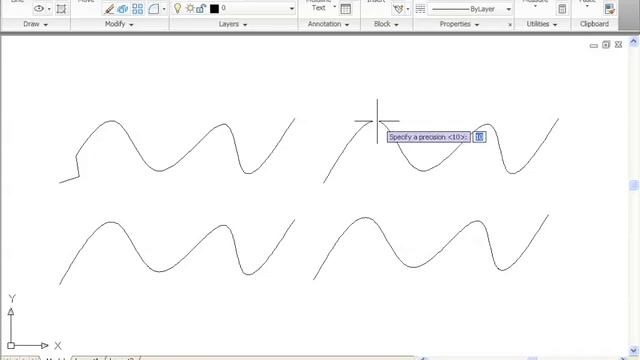Viewport: 640px width, 360px height.
Task: Click the Match Properties icon in Clipboard
Action: coord(609,9)
